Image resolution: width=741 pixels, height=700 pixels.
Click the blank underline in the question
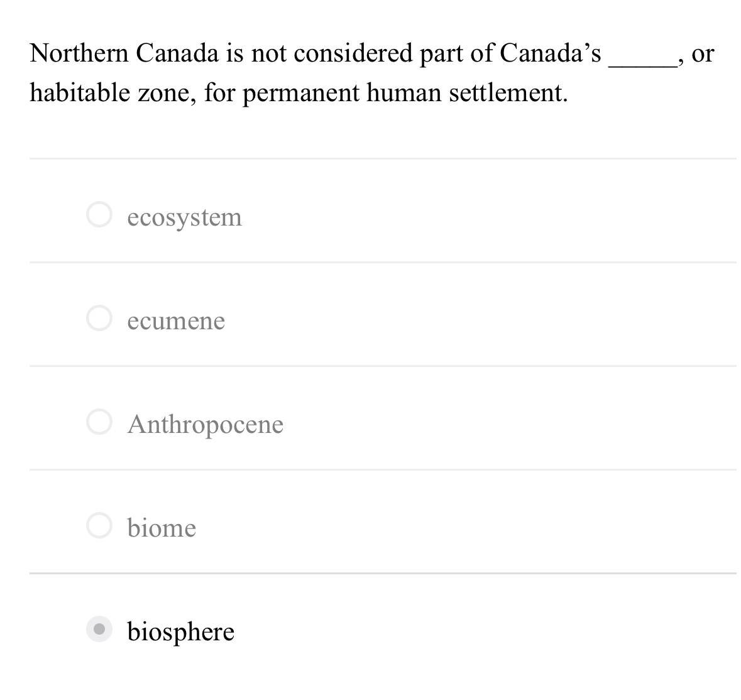(643, 66)
